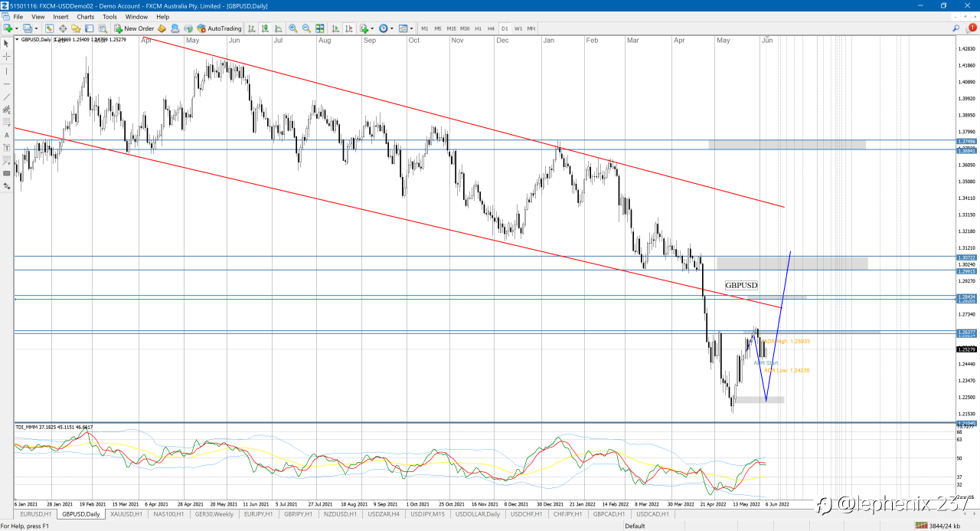Zoom in on the chart
The width and height of the screenshot is (980, 531).
click(x=293, y=28)
